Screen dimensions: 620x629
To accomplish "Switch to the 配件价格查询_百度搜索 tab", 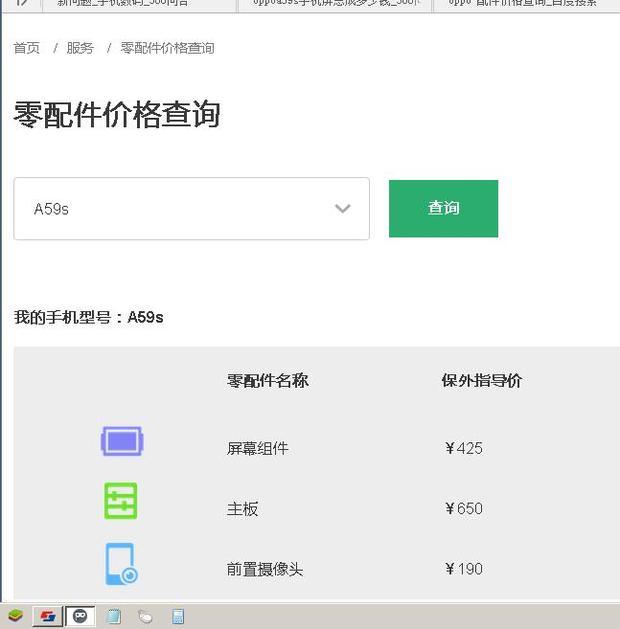I will click(x=526, y=4).
